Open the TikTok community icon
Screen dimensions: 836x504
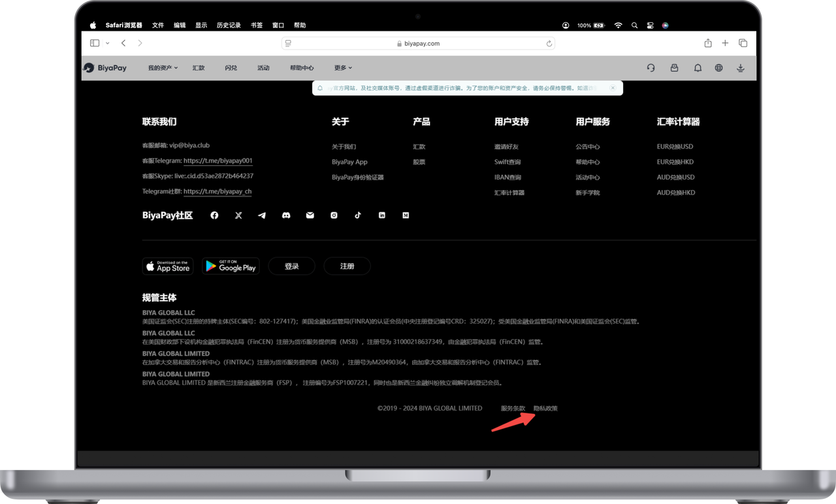(358, 215)
